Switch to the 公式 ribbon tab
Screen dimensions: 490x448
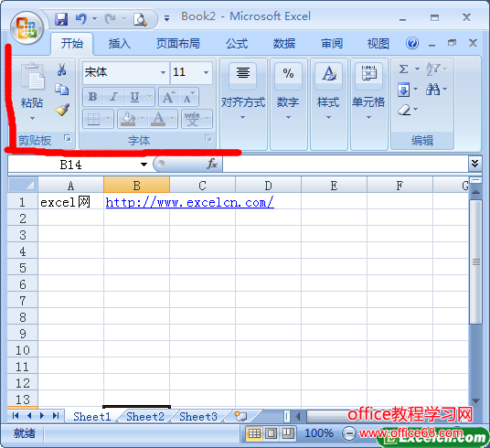coord(237,43)
